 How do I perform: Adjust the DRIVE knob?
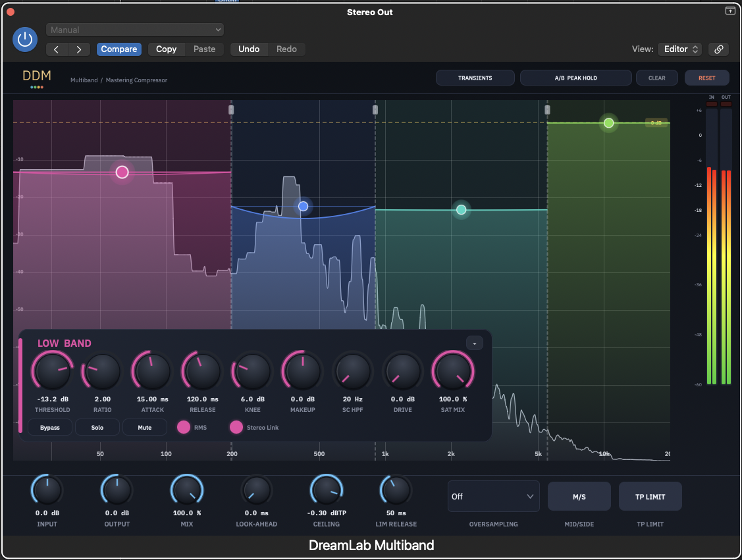[x=403, y=372]
